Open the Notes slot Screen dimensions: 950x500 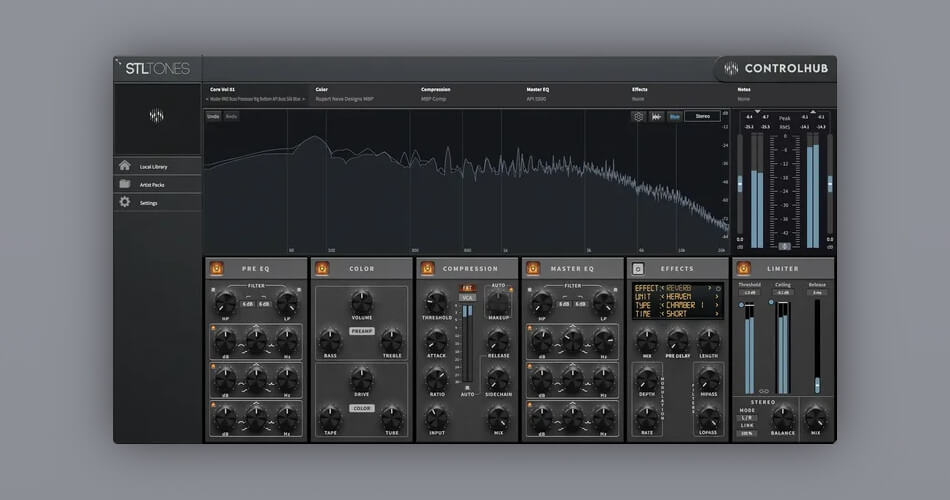[785, 94]
